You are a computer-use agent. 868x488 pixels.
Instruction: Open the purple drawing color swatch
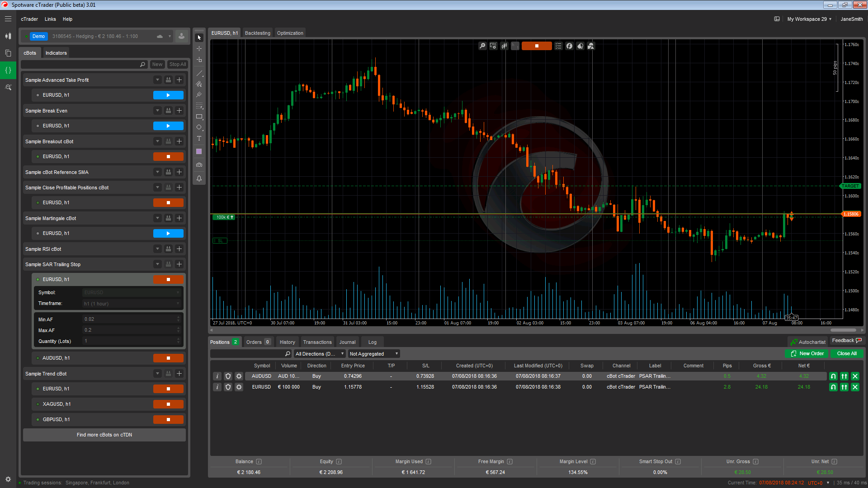[199, 152]
